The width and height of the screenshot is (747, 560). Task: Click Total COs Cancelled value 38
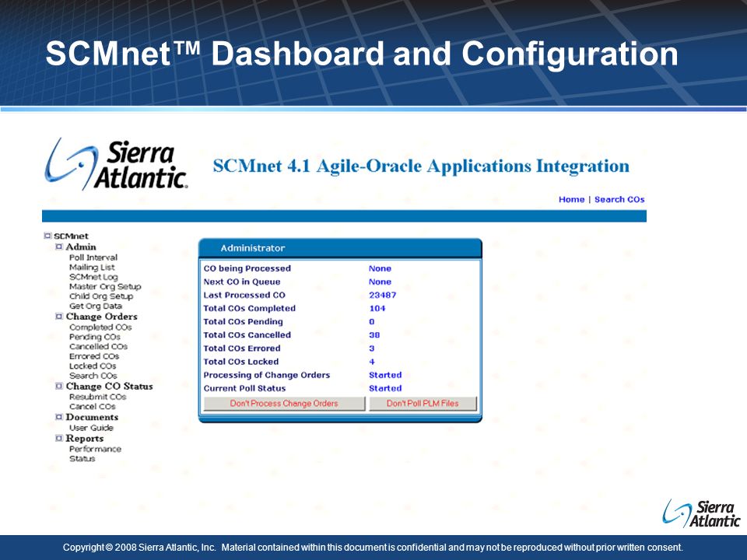374,334
